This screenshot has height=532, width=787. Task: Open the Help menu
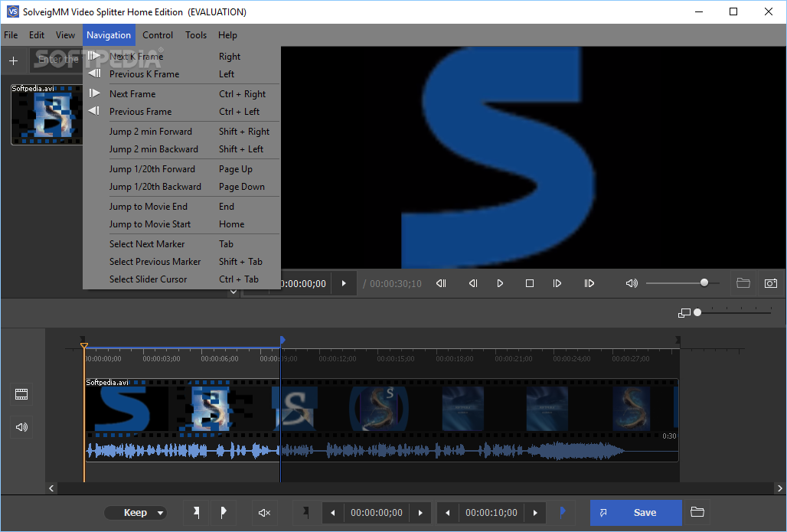pos(227,35)
